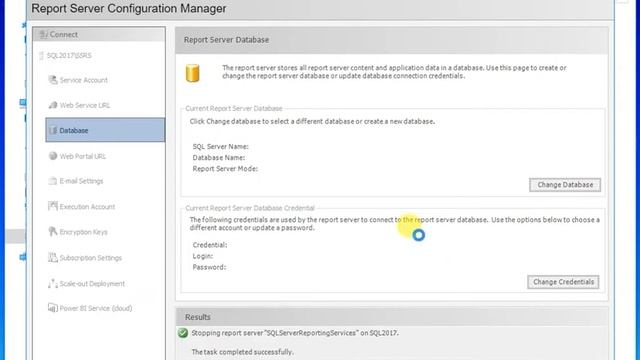
Task: Click the Stopping report server result message
Action: point(295,333)
